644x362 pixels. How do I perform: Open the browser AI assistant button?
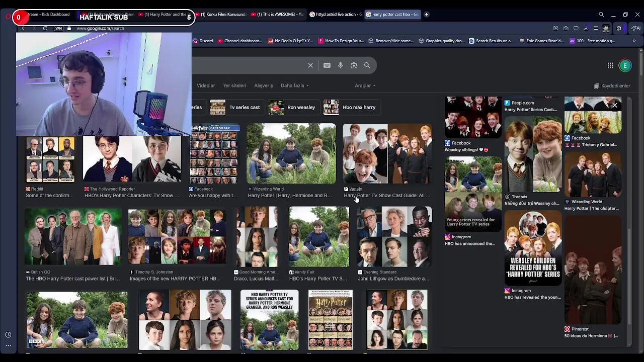(x=636, y=28)
